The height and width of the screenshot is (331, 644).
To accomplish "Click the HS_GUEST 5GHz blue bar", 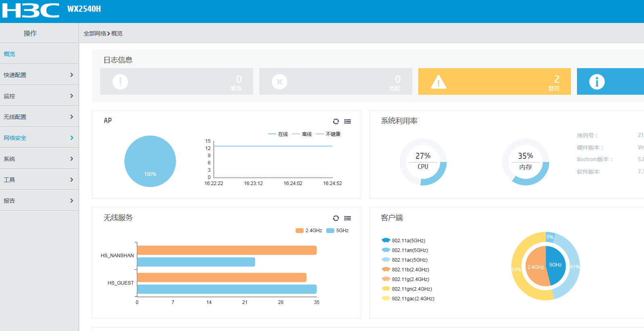I will point(227,289).
